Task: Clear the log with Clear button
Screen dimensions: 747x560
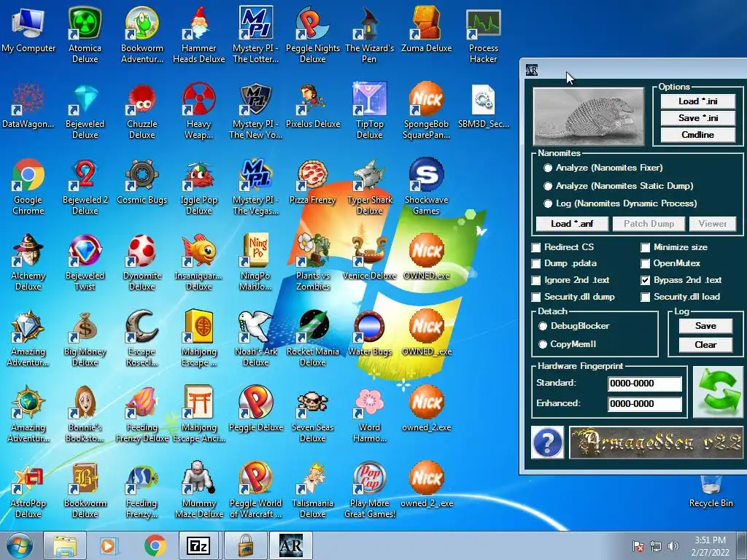Action: (705, 345)
